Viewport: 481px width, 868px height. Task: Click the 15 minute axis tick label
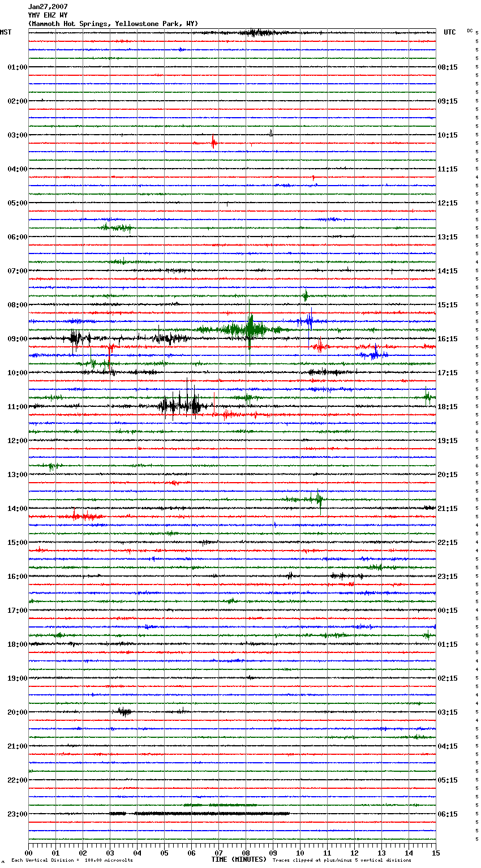[436, 853]
